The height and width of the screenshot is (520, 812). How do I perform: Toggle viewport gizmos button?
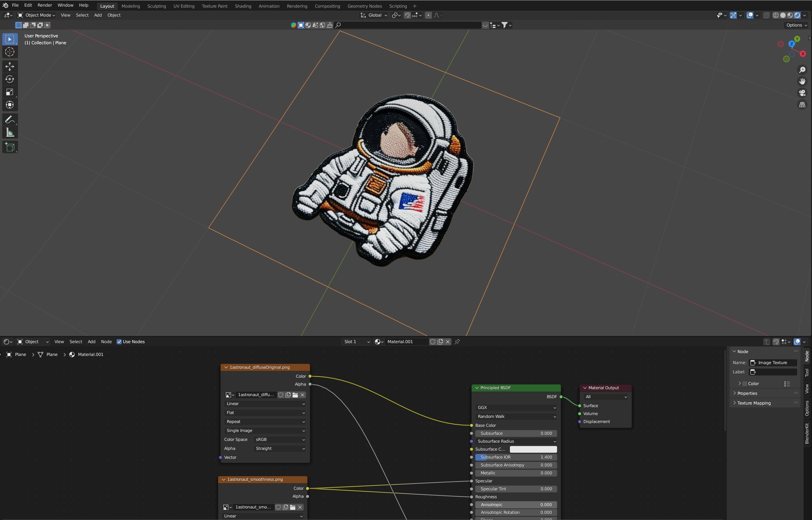[x=733, y=15]
